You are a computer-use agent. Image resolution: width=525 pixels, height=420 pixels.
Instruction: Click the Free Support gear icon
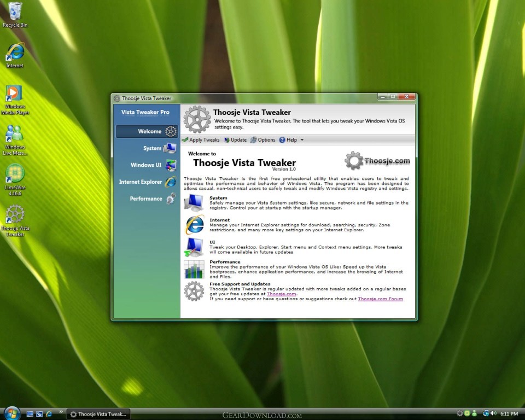tap(194, 291)
